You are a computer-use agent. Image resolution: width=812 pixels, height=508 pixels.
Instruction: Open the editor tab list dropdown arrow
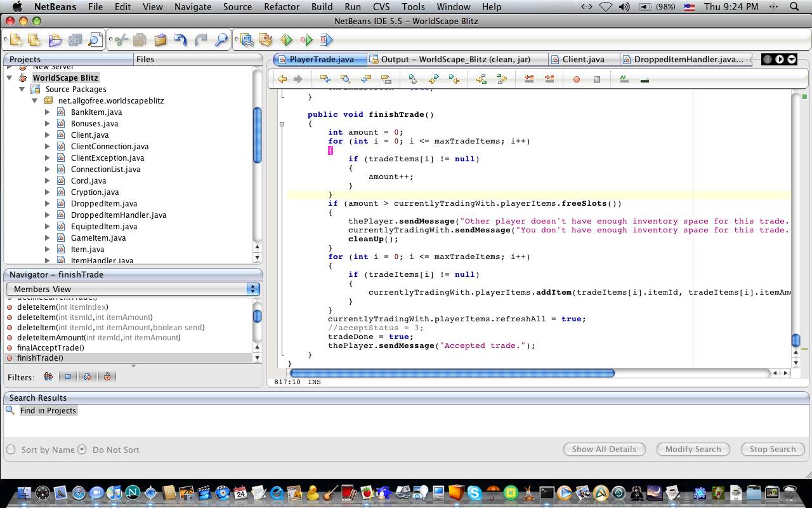point(792,59)
